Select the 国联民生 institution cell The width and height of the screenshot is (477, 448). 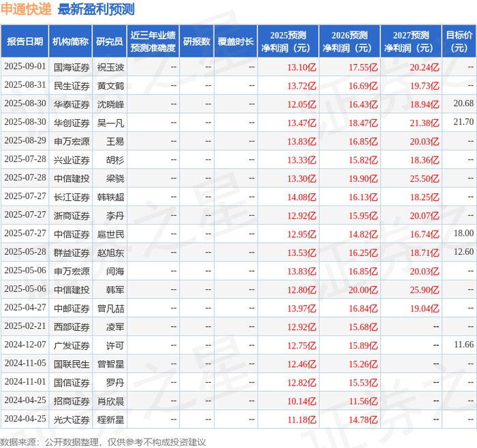coord(72,364)
